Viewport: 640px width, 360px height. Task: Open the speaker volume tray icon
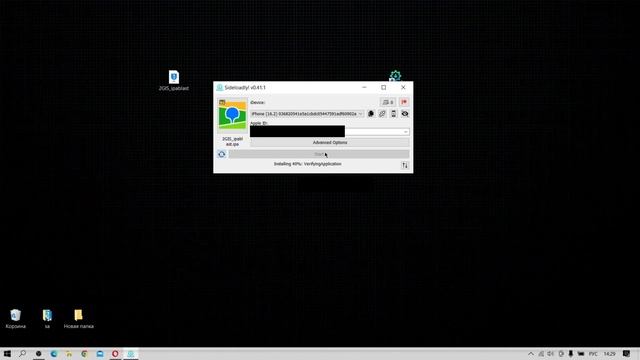point(551,354)
